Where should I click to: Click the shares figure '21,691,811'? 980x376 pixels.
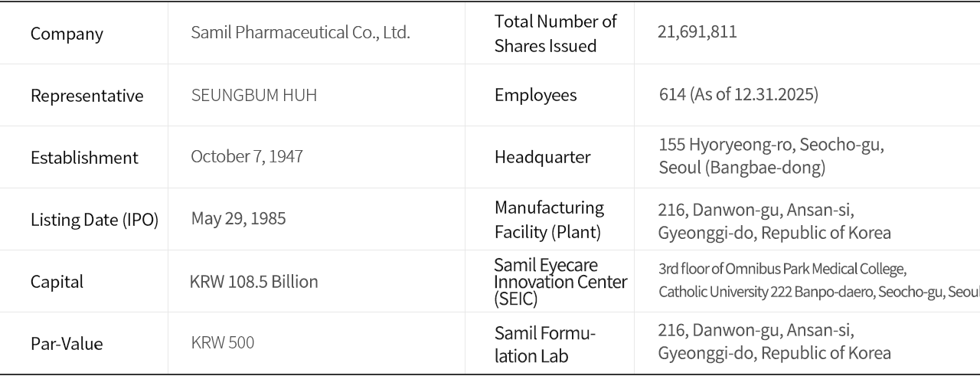(697, 32)
